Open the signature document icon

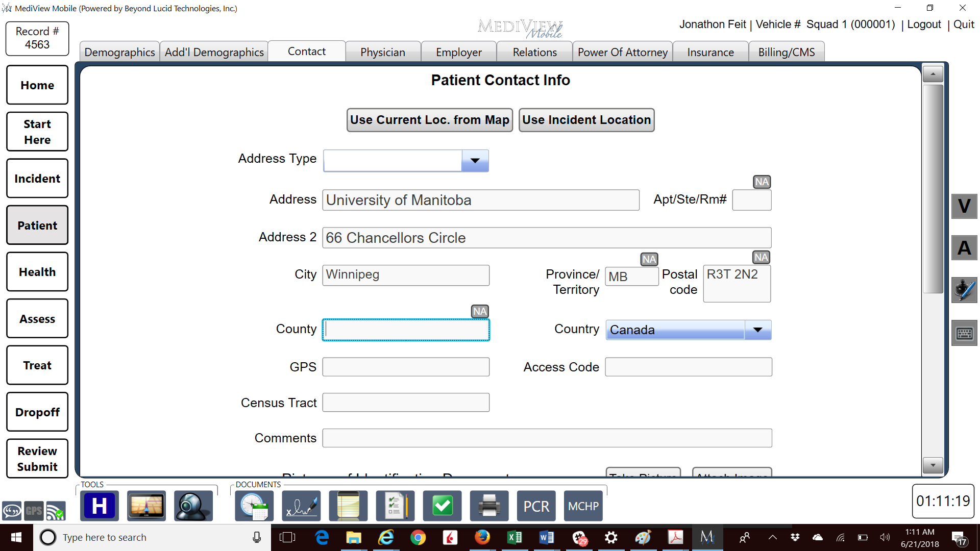click(301, 506)
